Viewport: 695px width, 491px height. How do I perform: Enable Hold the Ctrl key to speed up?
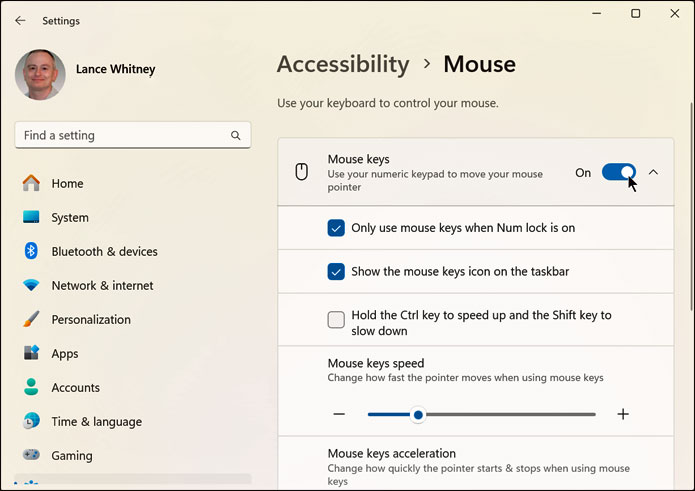336,320
